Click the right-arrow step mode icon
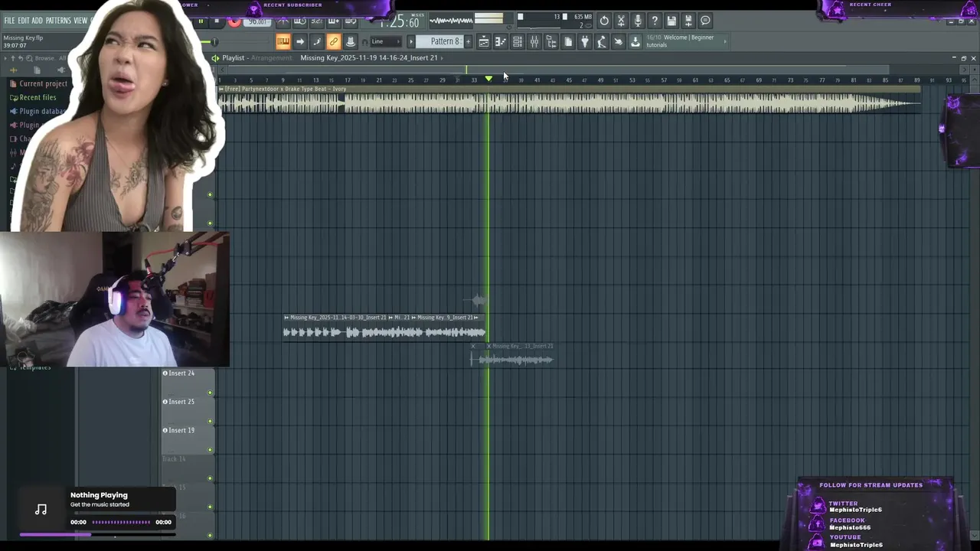Screen dimensions: 980x551 pos(300,41)
